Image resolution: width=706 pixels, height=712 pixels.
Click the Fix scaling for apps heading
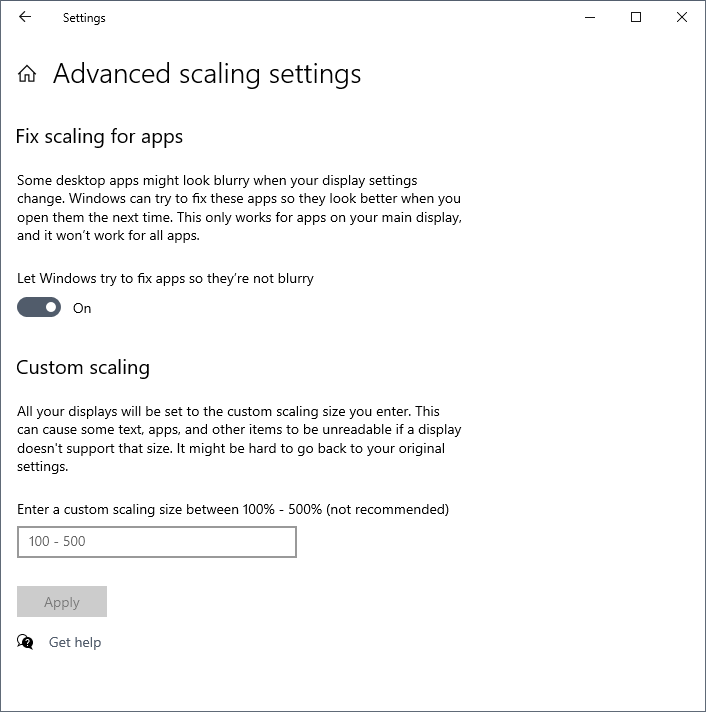[99, 137]
